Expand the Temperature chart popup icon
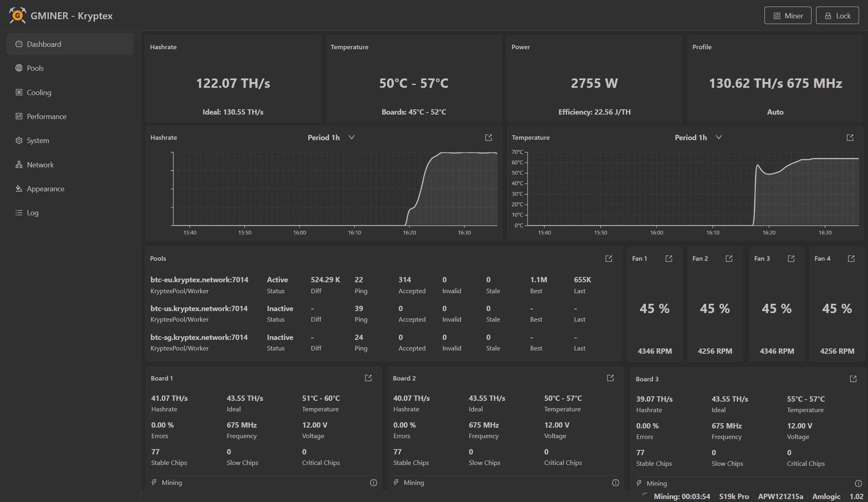 [x=850, y=138]
